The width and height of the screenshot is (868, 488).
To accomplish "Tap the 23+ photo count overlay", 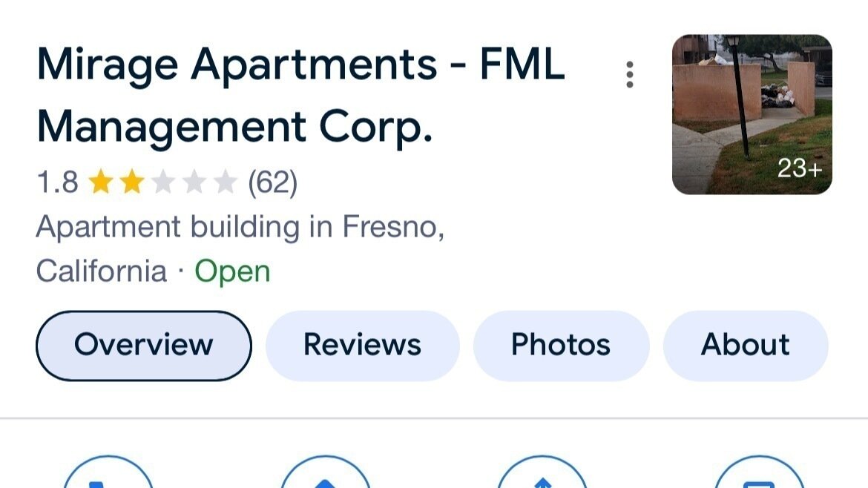I will tap(799, 169).
